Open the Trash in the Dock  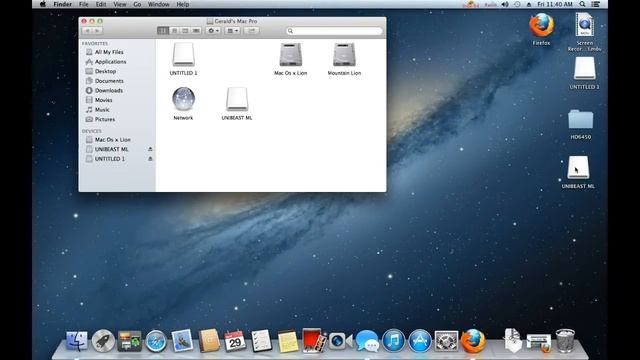[x=565, y=341]
